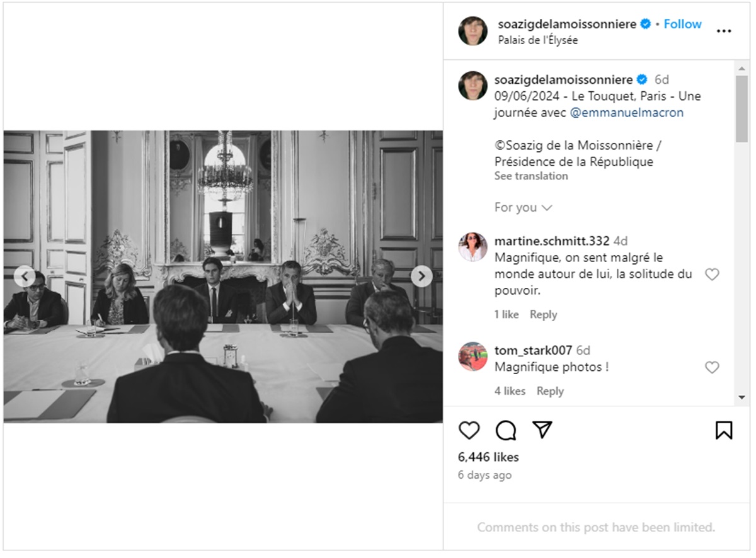
Task: View the 6,446 likes list
Action: 488,457
